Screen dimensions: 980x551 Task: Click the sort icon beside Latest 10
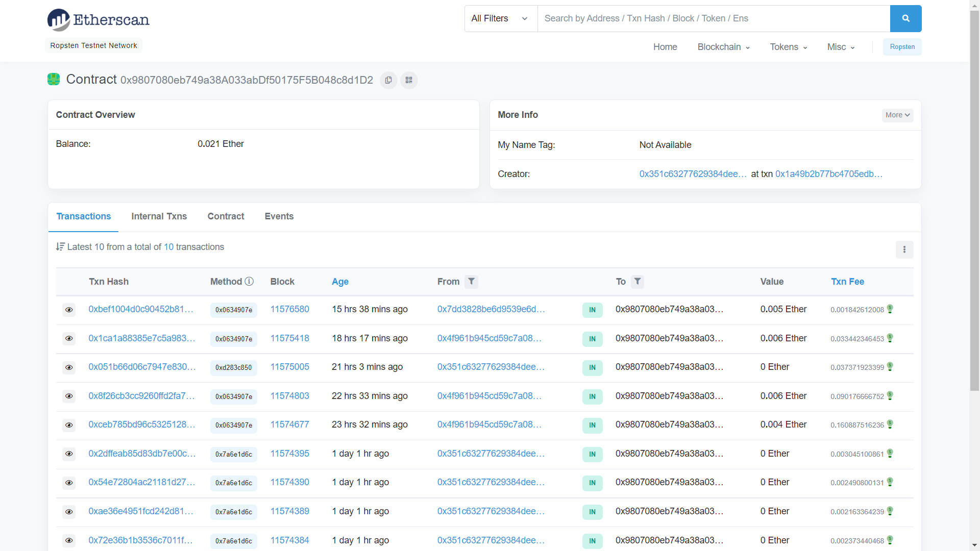coord(61,246)
